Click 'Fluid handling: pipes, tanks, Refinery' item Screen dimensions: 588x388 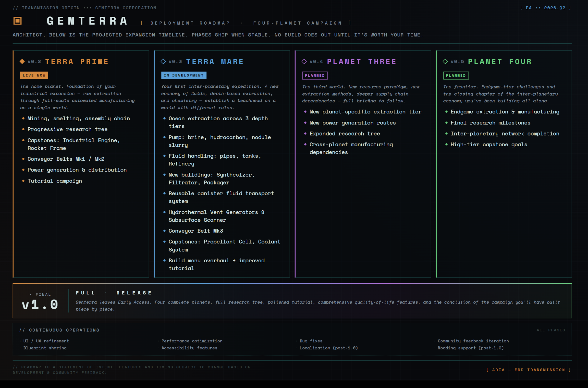click(215, 160)
